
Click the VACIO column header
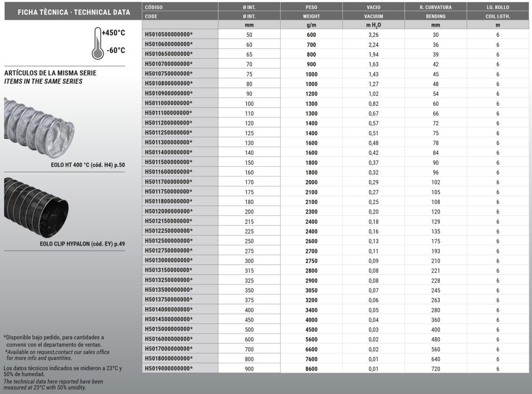373,7
